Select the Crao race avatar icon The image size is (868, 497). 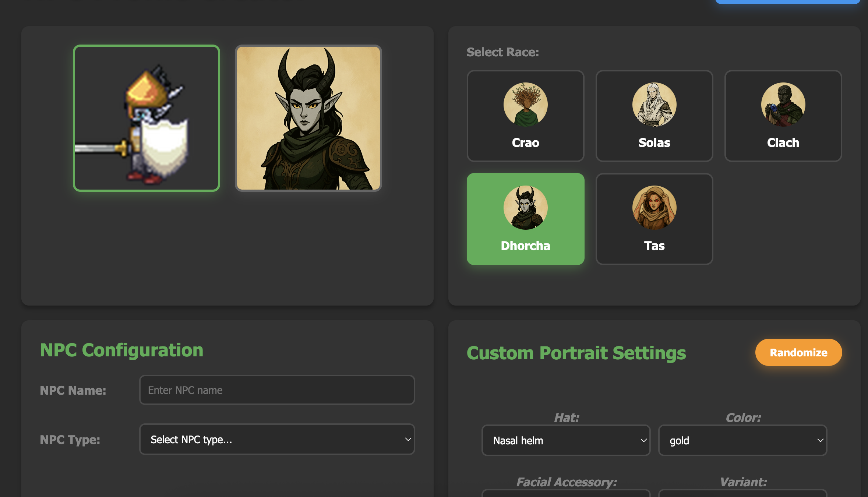coord(525,105)
